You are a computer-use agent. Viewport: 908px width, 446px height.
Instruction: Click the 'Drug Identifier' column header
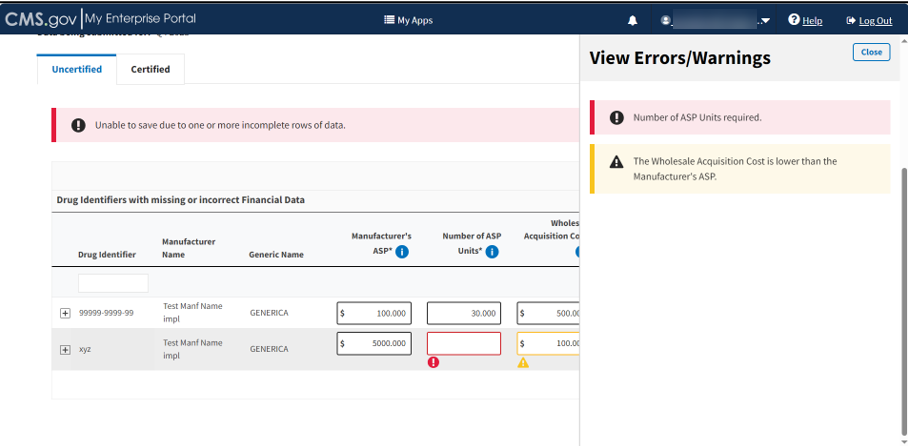click(107, 254)
